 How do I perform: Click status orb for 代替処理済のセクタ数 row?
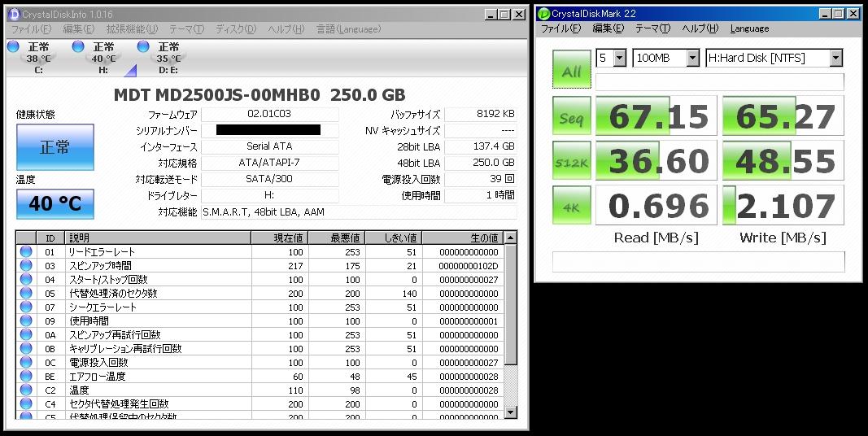point(26,294)
